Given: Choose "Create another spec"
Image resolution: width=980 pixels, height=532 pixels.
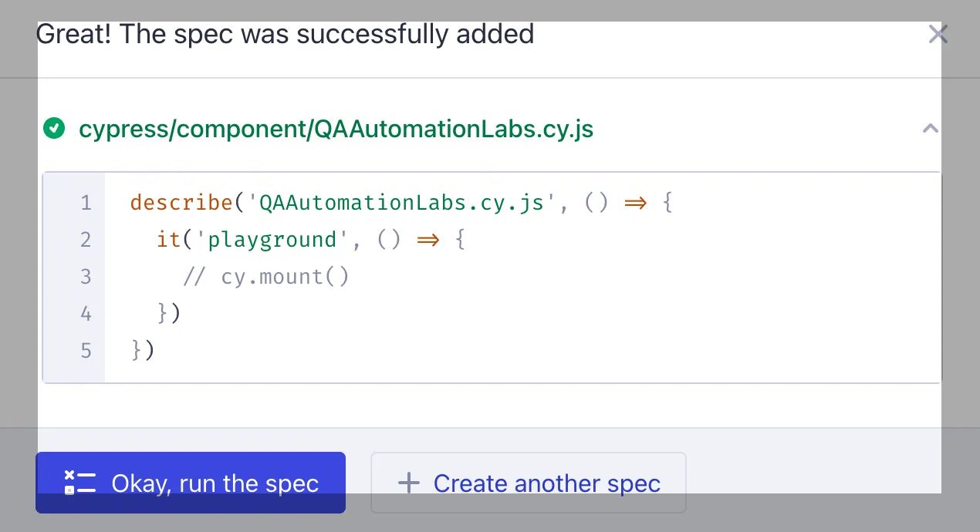Looking at the screenshot, I should pos(529,483).
